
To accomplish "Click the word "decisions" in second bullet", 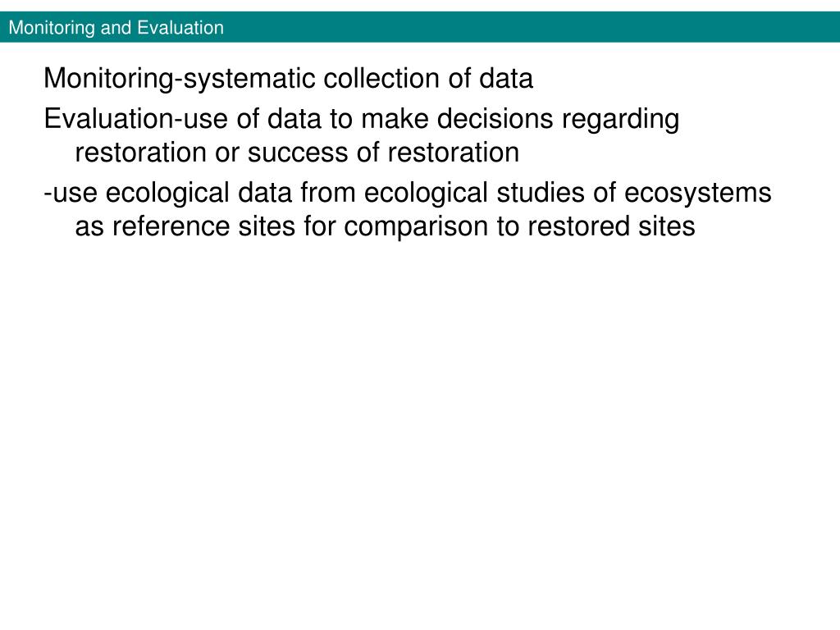I will point(495,118).
